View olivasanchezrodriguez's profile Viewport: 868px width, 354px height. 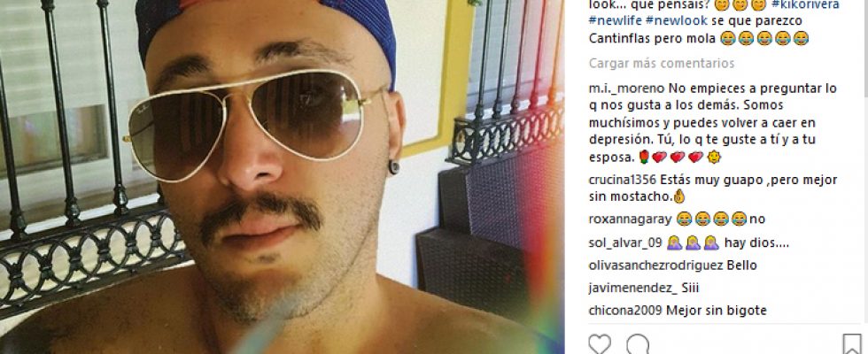coord(656,265)
